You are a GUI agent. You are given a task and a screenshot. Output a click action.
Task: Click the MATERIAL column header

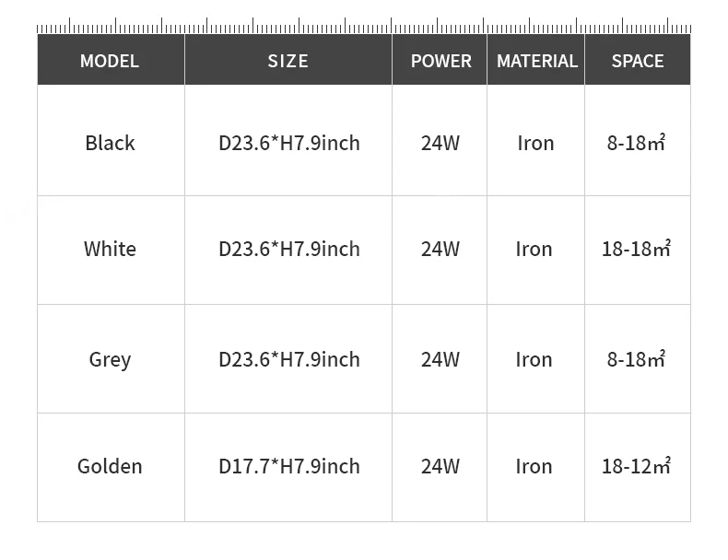click(535, 60)
